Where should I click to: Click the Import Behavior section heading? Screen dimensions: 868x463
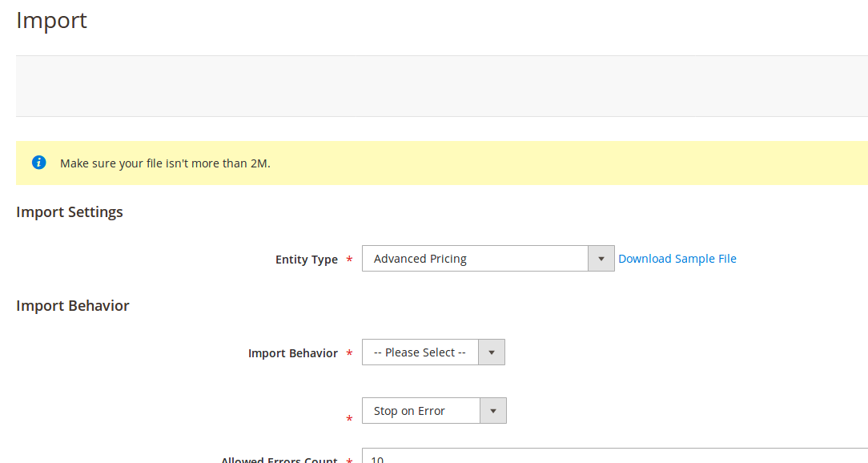(x=73, y=306)
